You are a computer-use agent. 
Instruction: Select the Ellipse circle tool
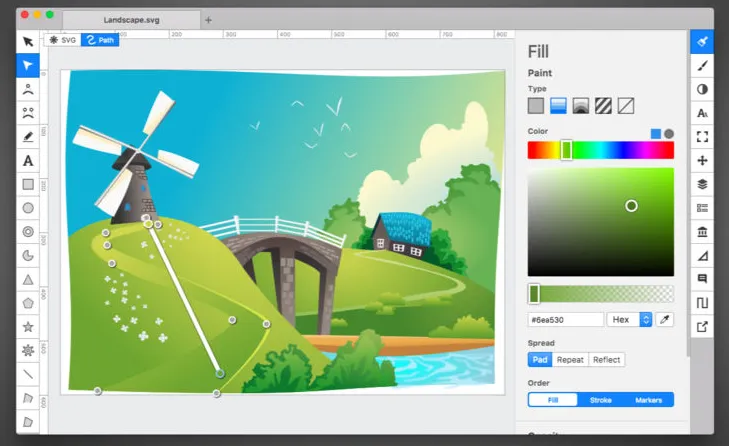(x=28, y=208)
